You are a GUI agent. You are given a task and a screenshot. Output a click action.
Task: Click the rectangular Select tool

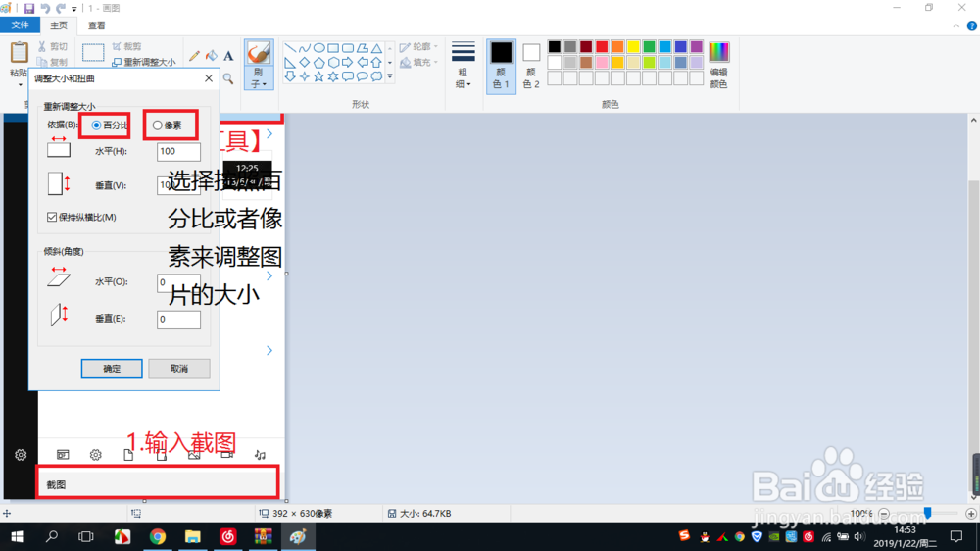93,53
